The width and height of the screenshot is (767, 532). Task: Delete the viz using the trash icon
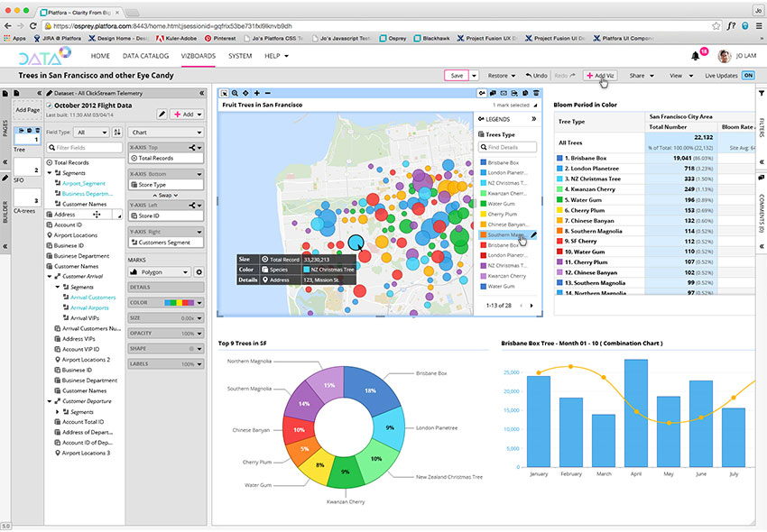click(x=537, y=93)
